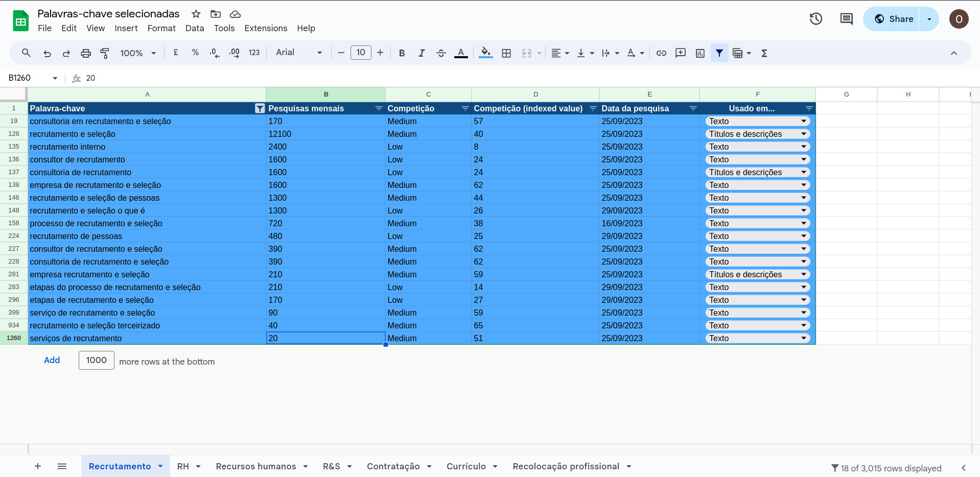Switch to the Recursos humanos sheet tab
This screenshot has height=477, width=980.
point(256,466)
